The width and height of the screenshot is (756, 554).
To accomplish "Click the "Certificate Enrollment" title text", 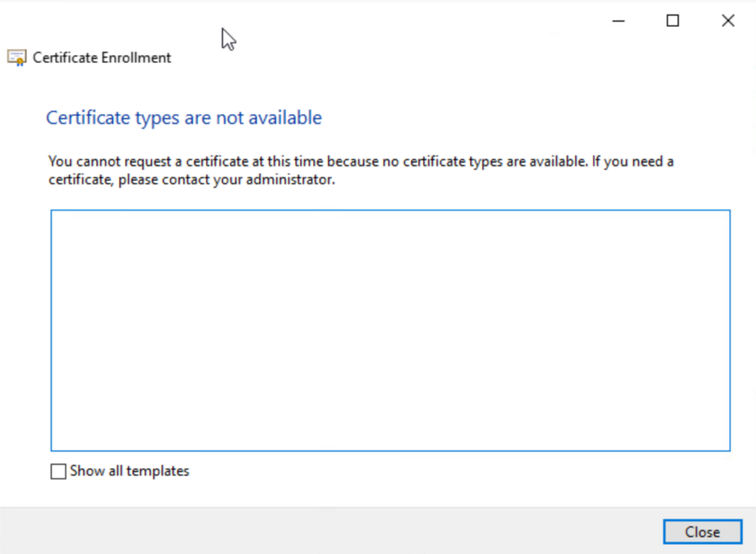I will (102, 58).
